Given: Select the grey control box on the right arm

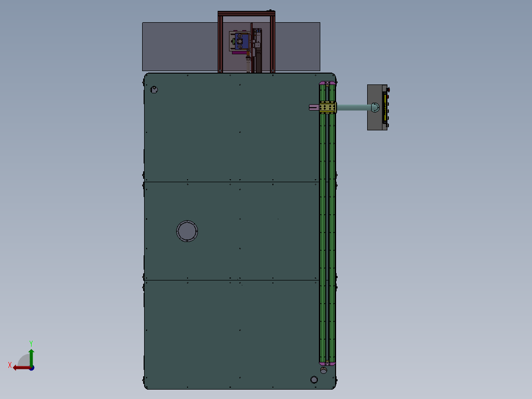Looking at the screenshot, I should coord(377,107).
